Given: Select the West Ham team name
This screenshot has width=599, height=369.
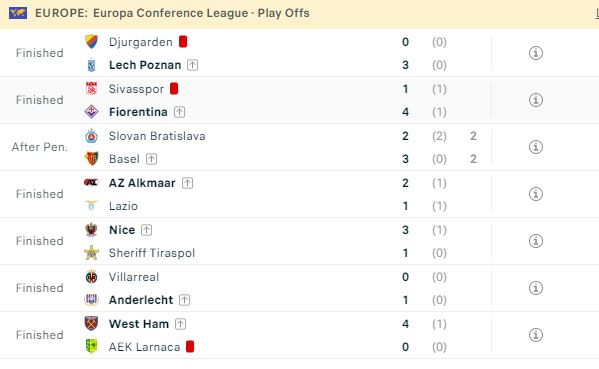Looking at the screenshot, I should 139,324.
